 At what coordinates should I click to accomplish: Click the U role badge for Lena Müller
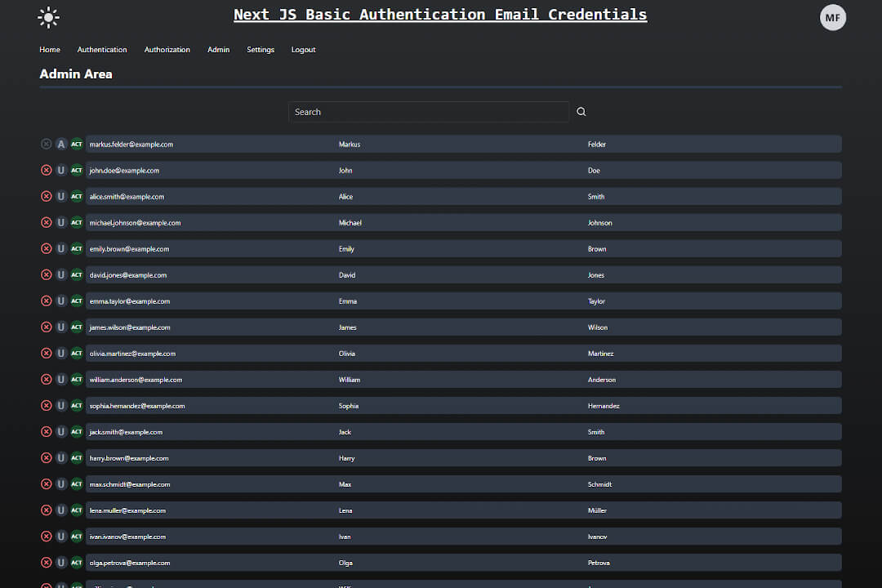pyautogui.click(x=60, y=510)
